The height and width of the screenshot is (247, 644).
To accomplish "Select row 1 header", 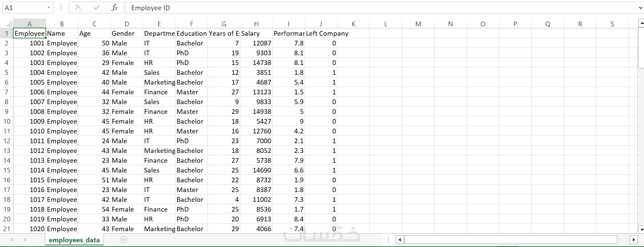I will click(x=6, y=33).
